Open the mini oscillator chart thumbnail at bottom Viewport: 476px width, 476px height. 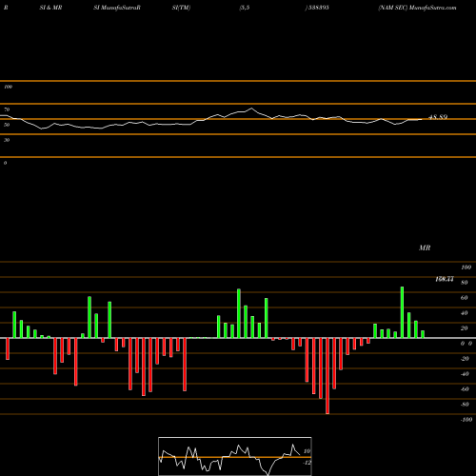(x=235, y=456)
